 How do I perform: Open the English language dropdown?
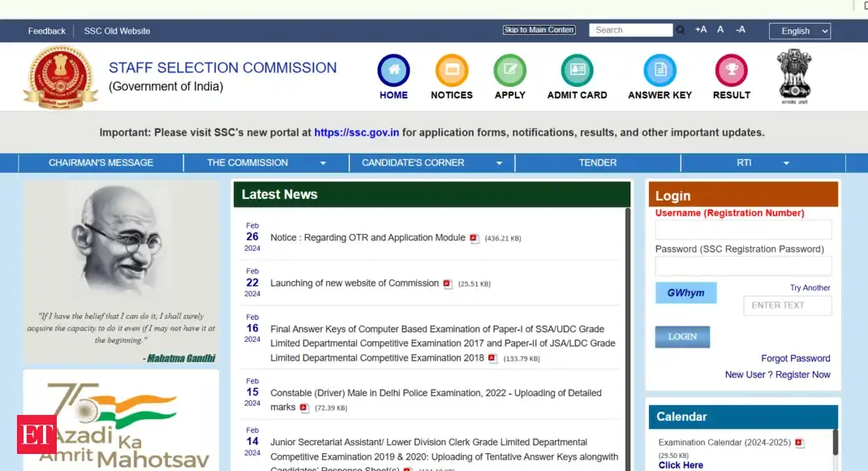[799, 31]
